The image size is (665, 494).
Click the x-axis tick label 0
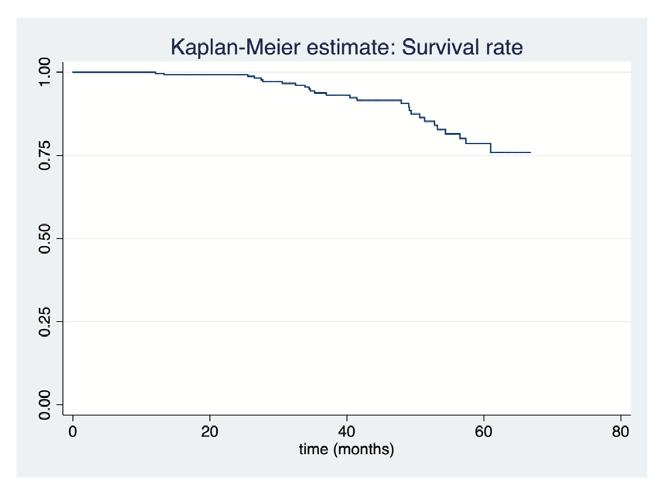point(73,431)
